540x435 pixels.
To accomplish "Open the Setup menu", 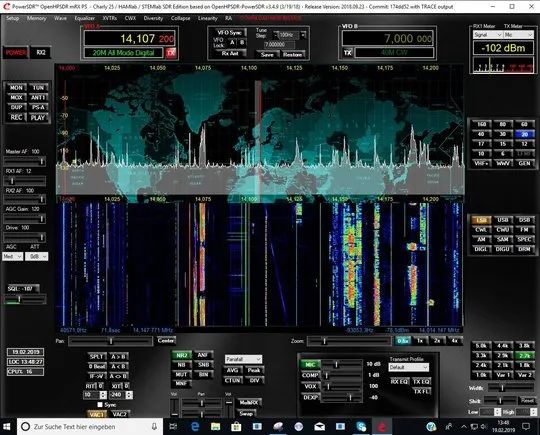I will [13, 18].
